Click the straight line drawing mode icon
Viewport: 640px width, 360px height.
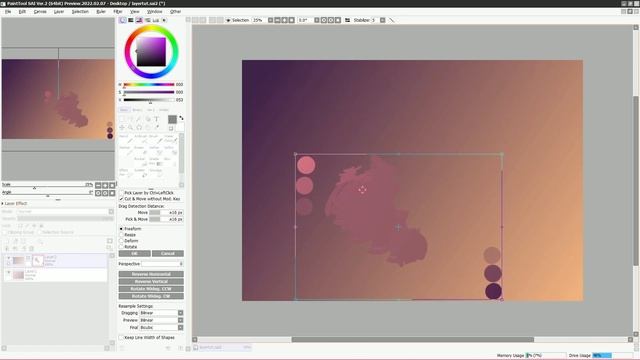click(391, 20)
